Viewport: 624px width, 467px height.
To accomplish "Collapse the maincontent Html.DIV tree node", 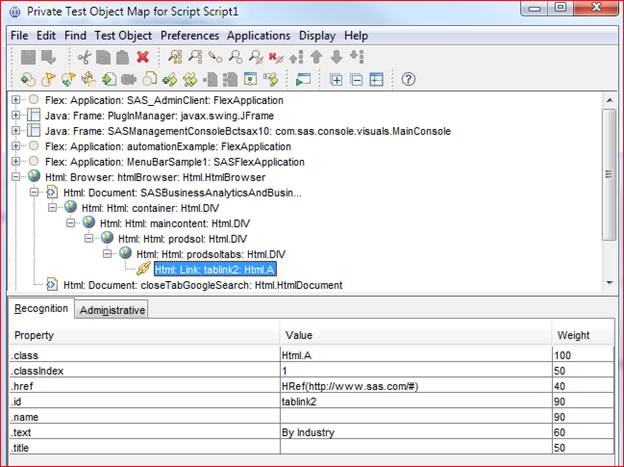I will pos(71,223).
